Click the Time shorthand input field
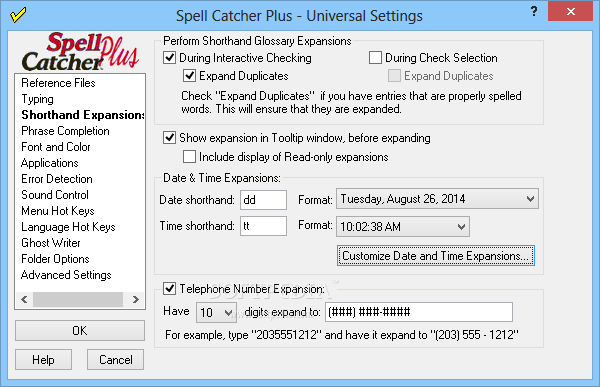This screenshot has height=387, width=600. click(263, 226)
